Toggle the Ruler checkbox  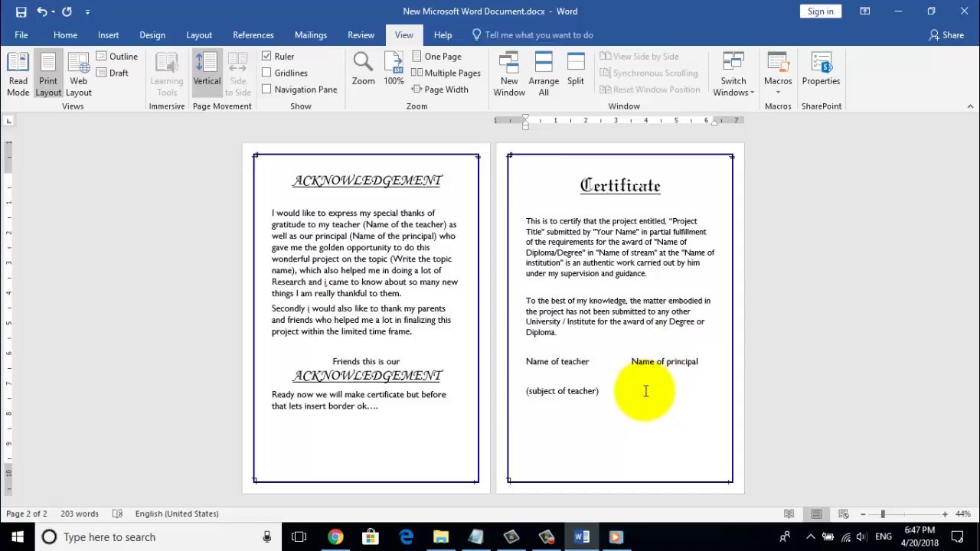[266, 57]
